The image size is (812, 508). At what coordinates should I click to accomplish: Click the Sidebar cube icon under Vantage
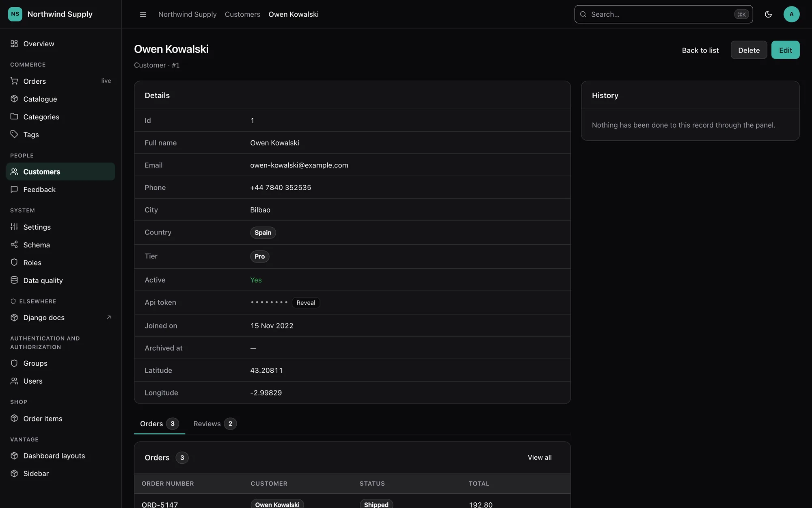pyautogui.click(x=14, y=473)
